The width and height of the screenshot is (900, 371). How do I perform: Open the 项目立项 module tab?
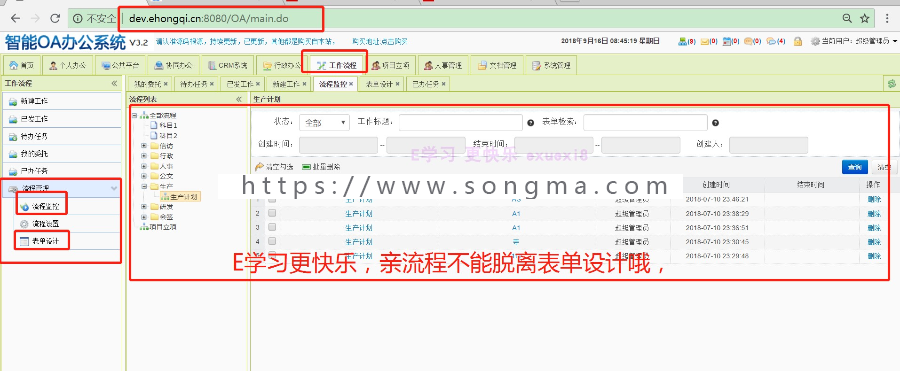[390, 65]
